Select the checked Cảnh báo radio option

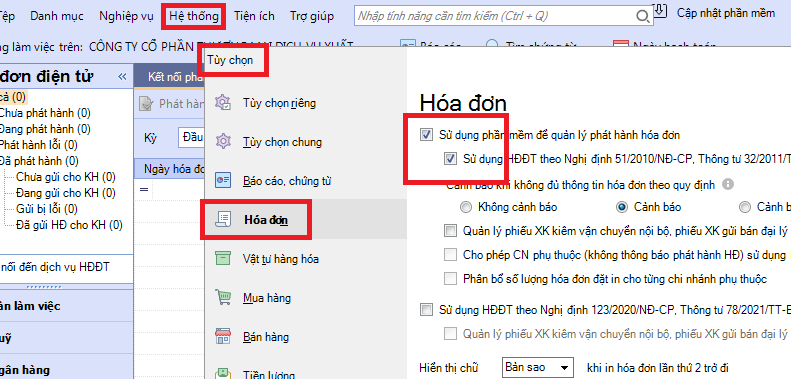tap(622, 207)
